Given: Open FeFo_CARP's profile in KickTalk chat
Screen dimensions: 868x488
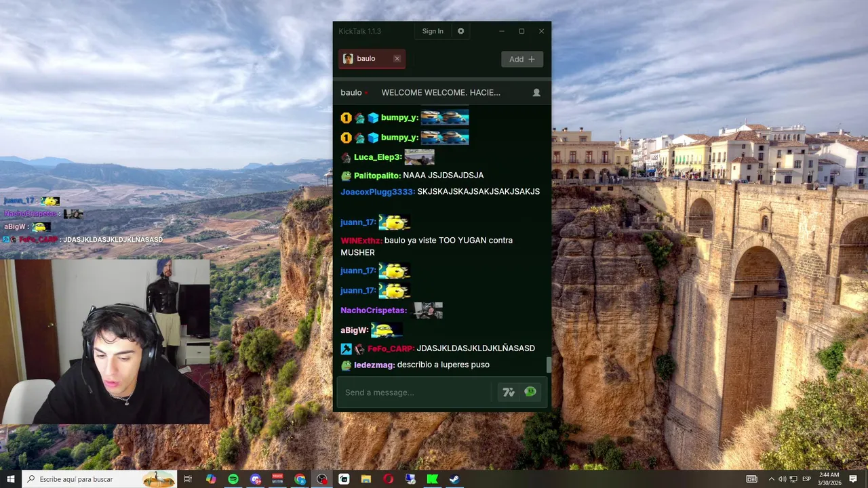Looking at the screenshot, I should click(x=391, y=348).
